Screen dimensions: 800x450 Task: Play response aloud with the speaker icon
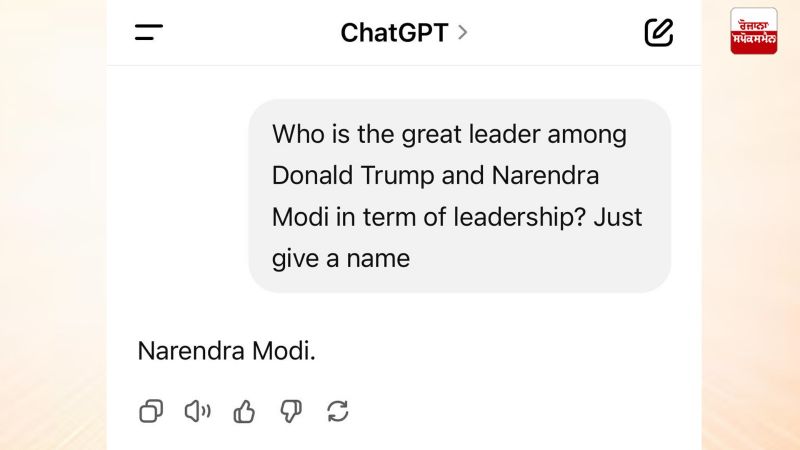197,411
